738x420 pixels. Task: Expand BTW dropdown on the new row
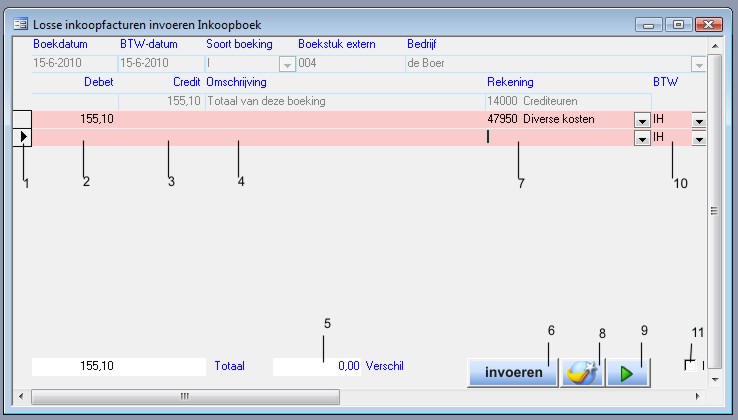[x=699, y=139]
